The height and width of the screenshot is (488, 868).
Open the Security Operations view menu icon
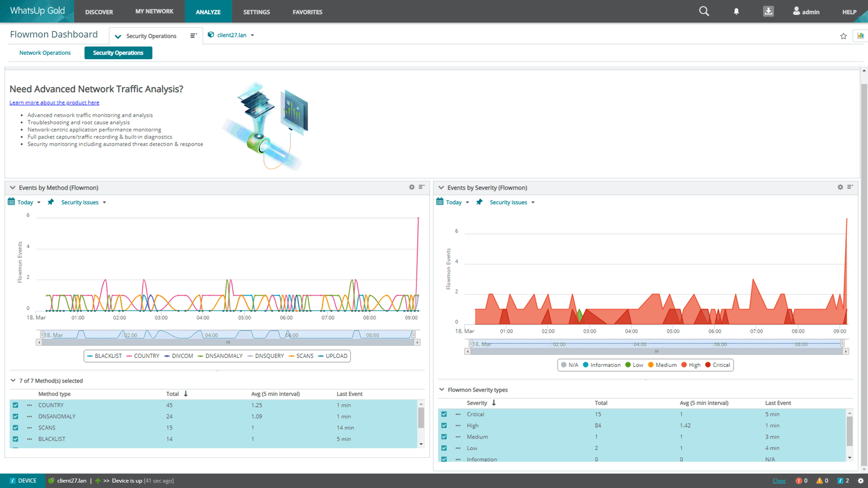tap(193, 36)
